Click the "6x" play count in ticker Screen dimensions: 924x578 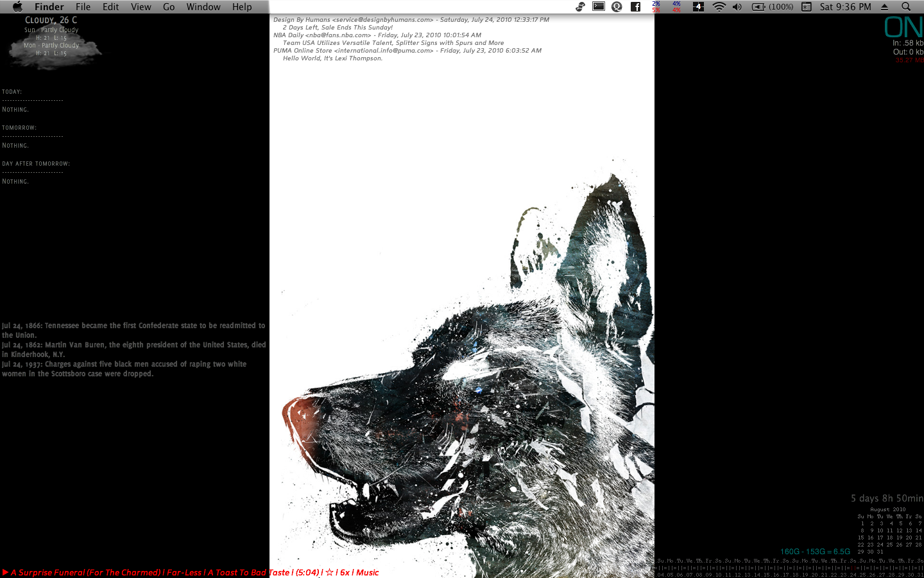pos(345,572)
